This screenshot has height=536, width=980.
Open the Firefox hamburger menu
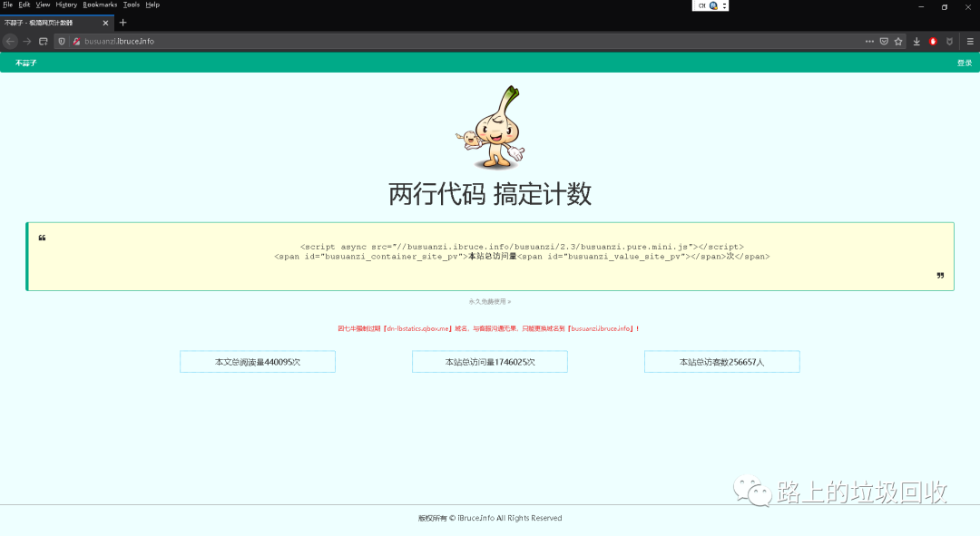click(x=970, y=41)
